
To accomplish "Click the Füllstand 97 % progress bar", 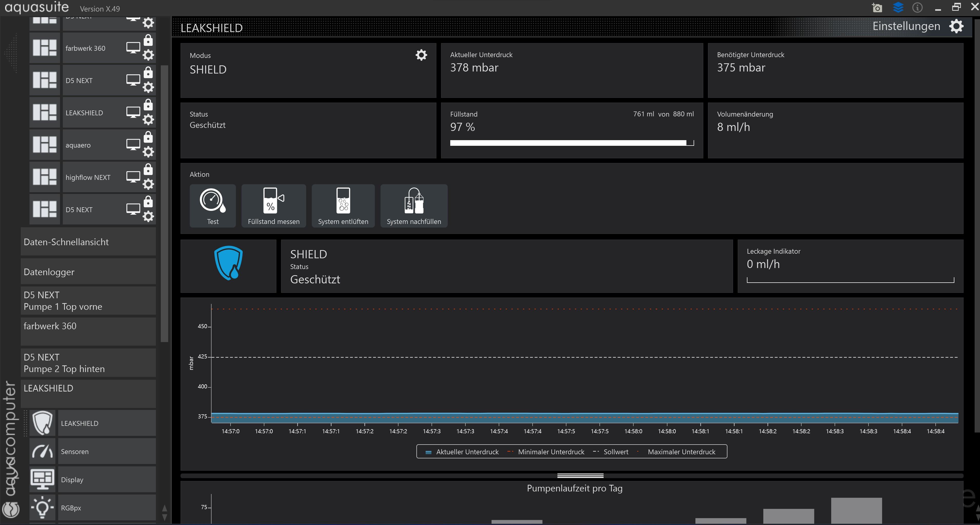I will tap(572, 143).
